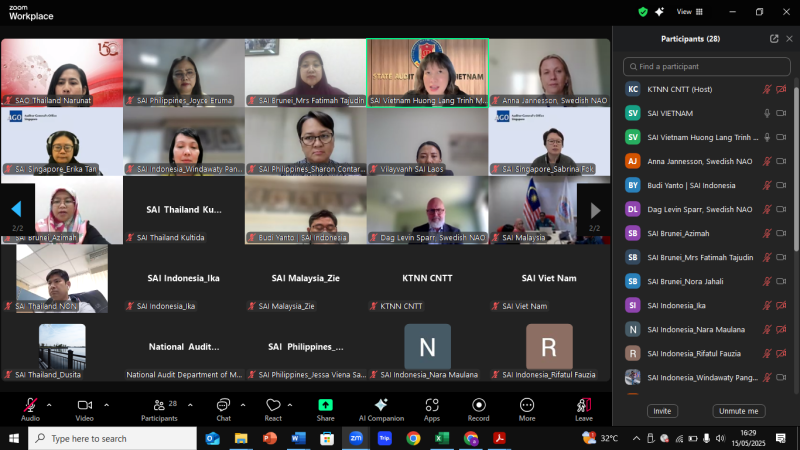Toggle Participants panel from the toolbar

point(157,405)
